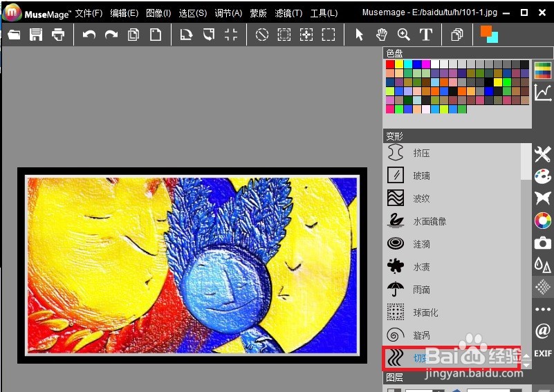Click the 变形 list scrollbar thumb
Image resolution: width=554 pixels, height=392 pixels.
526,161
